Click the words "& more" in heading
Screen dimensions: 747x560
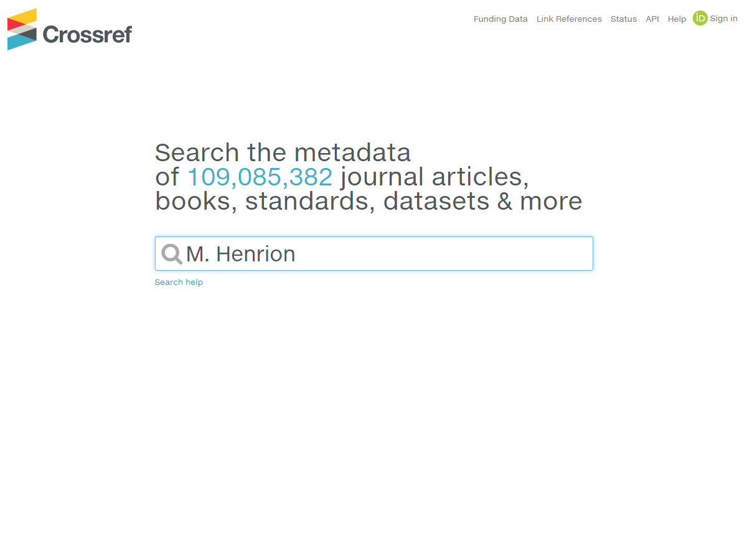540,202
